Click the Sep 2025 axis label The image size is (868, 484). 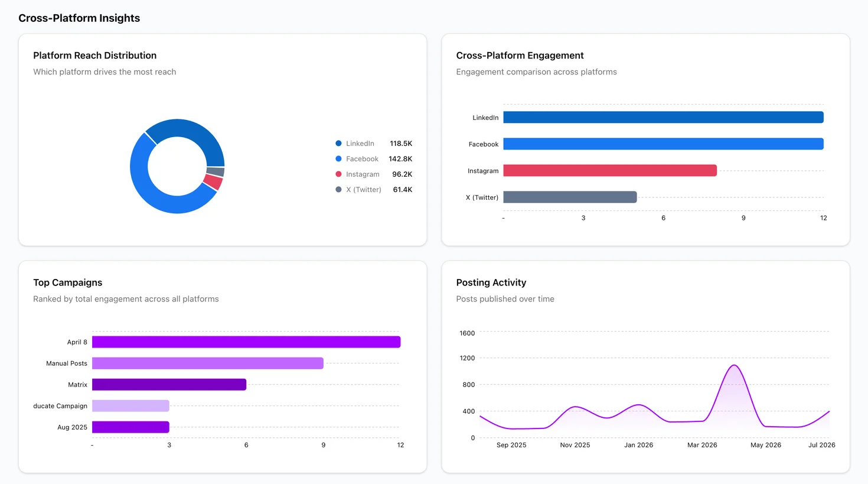click(x=511, y=445)
